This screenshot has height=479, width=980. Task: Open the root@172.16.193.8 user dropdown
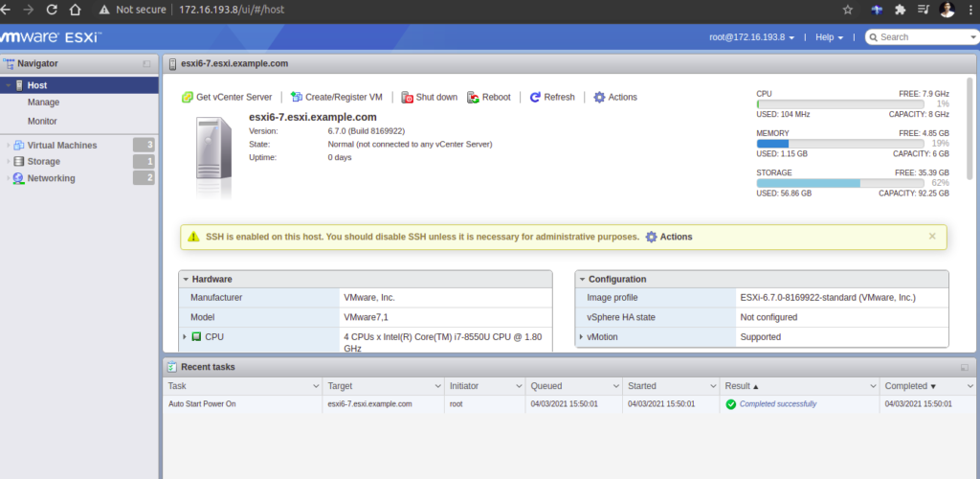click(752, 37)
